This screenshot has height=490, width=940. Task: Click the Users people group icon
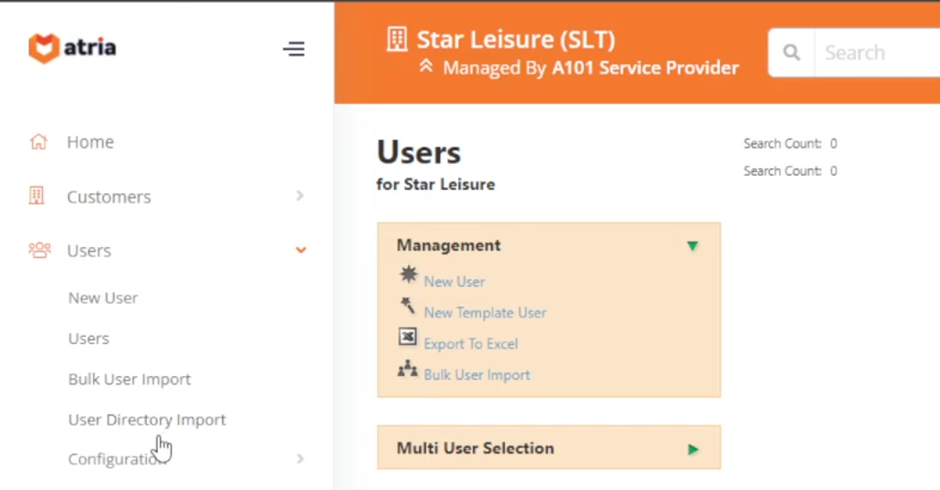pyautogui.click(x=40, y=250)
